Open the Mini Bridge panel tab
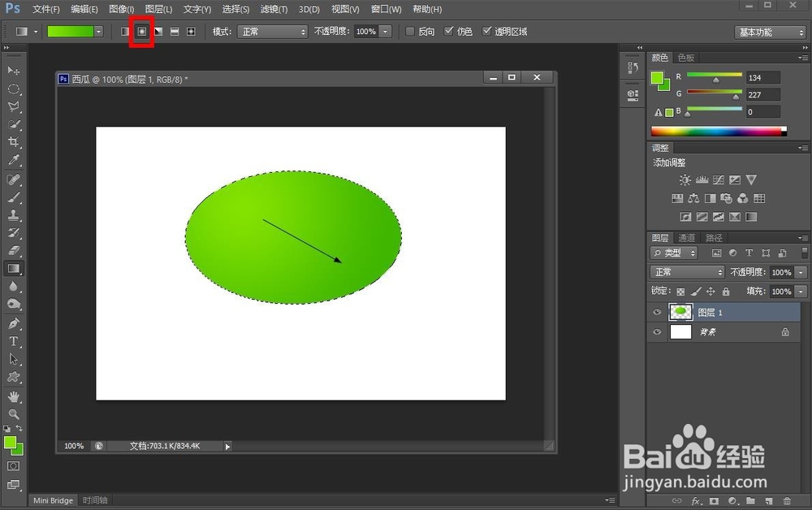Screen dimensions: 812x510 (54, 500)
